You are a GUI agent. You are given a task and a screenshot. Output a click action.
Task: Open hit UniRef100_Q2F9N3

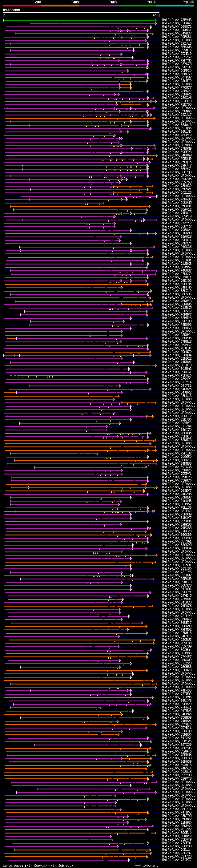[177, 20]
